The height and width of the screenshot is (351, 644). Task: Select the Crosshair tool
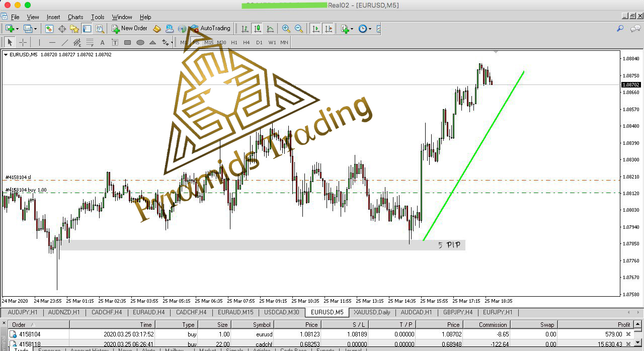[23, 43]
